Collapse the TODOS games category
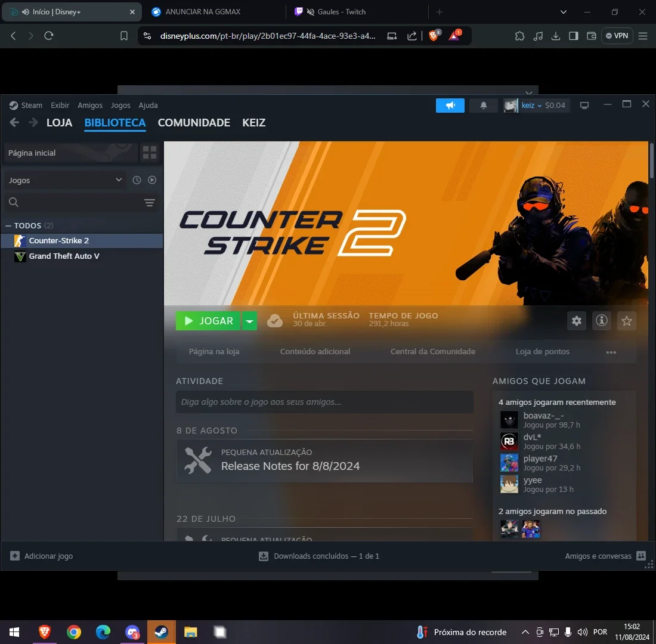Viewport: 656px width, 644px height. click(8, 225)
